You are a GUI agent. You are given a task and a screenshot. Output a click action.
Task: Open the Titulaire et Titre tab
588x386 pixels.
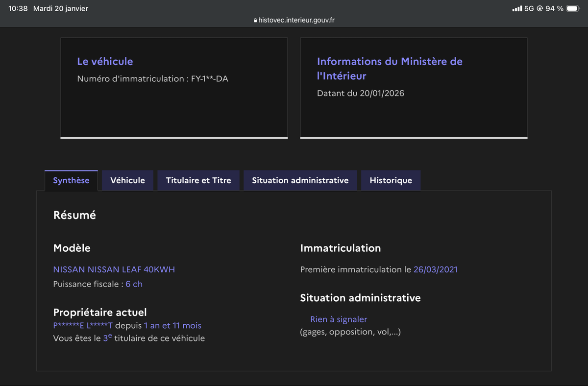198,180
